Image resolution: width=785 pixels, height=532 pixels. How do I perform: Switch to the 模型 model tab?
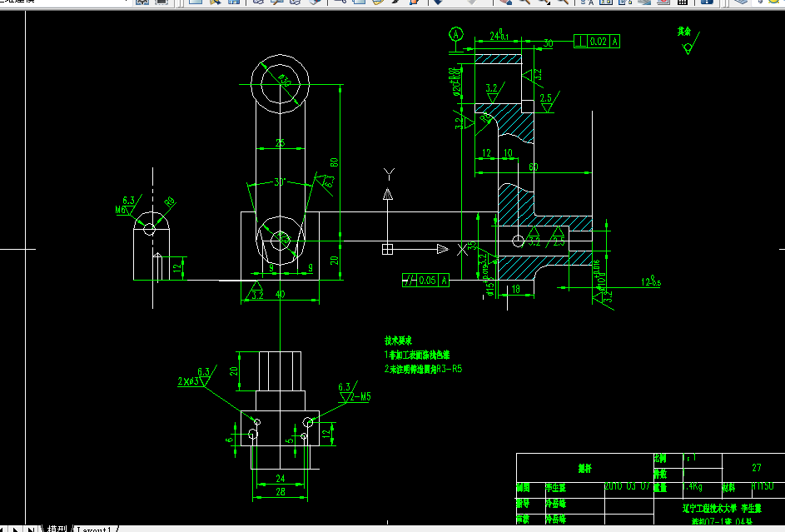(57, 529)
